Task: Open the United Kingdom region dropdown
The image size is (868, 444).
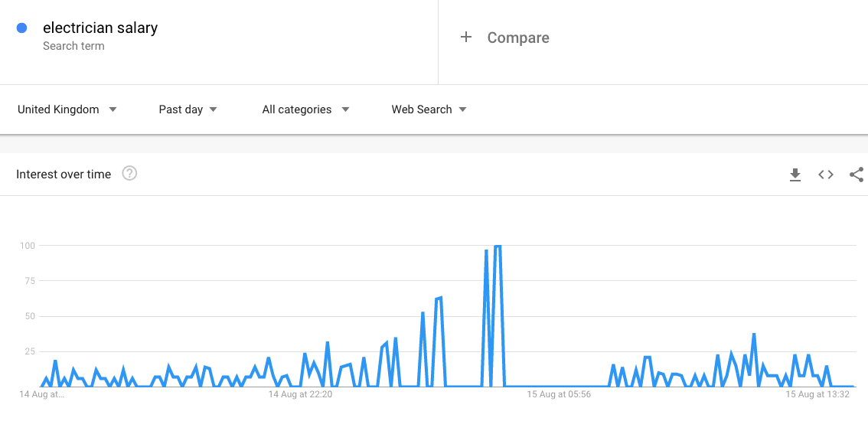Action: (x=67, y=109)
